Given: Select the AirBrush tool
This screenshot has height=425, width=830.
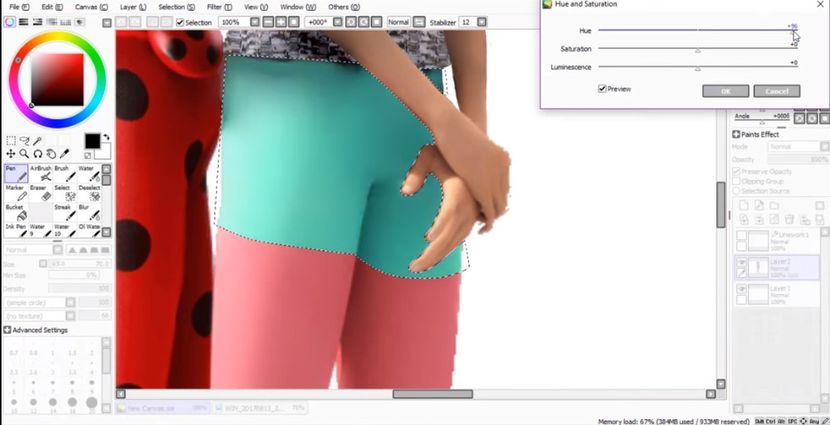Looking at the screenshot, I should [x=41, y=174].
